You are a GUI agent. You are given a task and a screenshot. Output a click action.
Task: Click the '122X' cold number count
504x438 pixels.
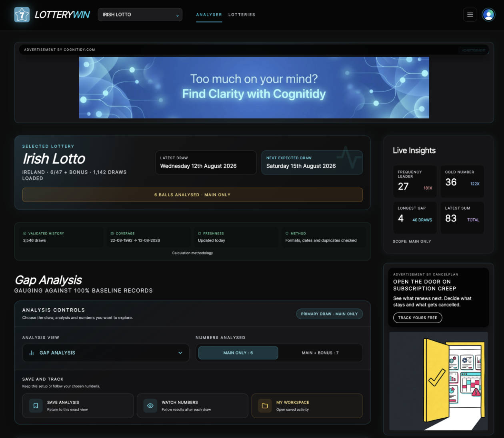pos(475,184)
